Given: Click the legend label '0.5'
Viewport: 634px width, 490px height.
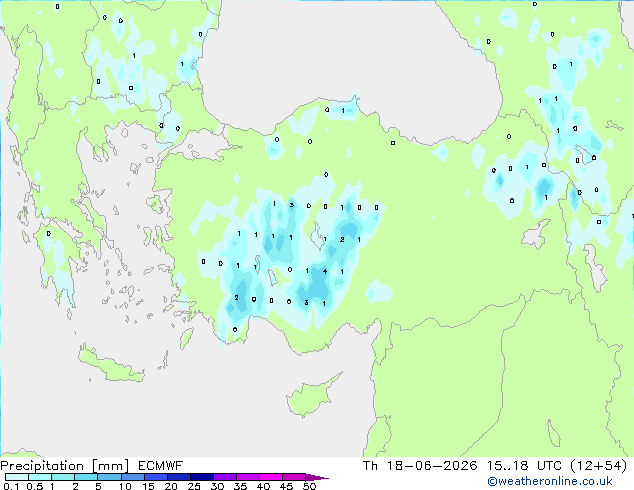Looking at the screenshot, I should pyautogui.click(x=34, y=486).
